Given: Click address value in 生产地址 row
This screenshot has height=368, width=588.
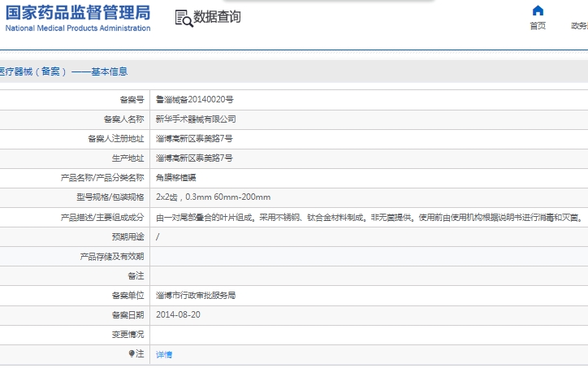Looking at the screenshot, I should pos(194,158).
